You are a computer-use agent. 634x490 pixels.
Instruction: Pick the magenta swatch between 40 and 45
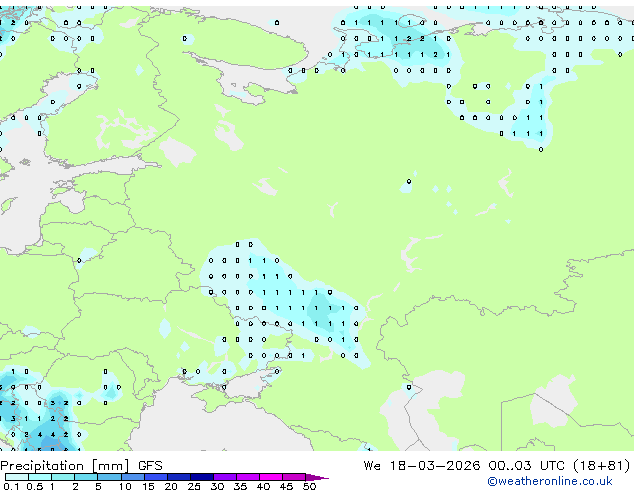271,477
